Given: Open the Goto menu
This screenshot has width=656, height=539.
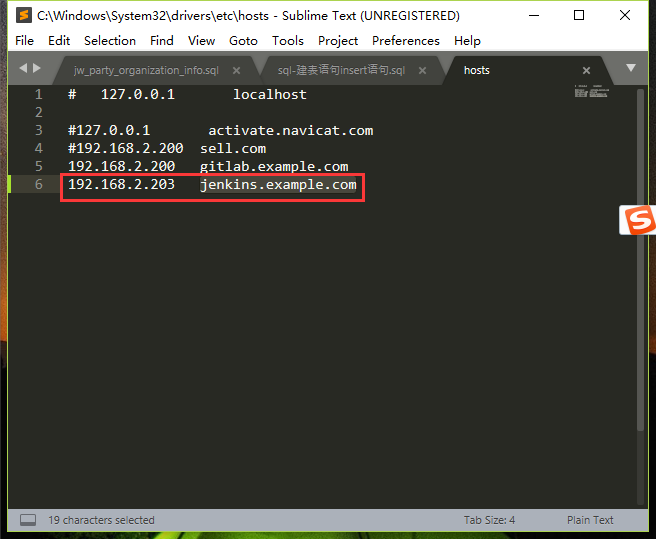Looking at the screenshot, I should pos(243,41).
